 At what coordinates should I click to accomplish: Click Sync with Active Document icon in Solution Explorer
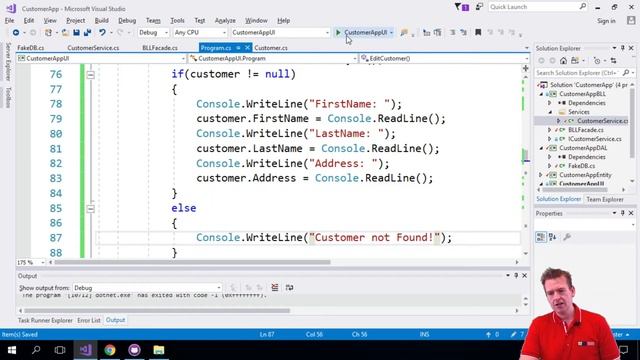[x=613, y=61]
